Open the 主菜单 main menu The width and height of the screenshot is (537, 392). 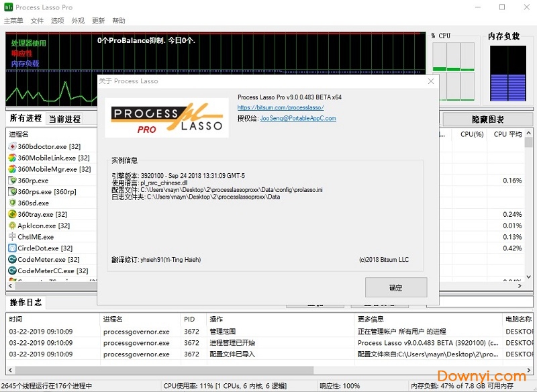point(13,21)
